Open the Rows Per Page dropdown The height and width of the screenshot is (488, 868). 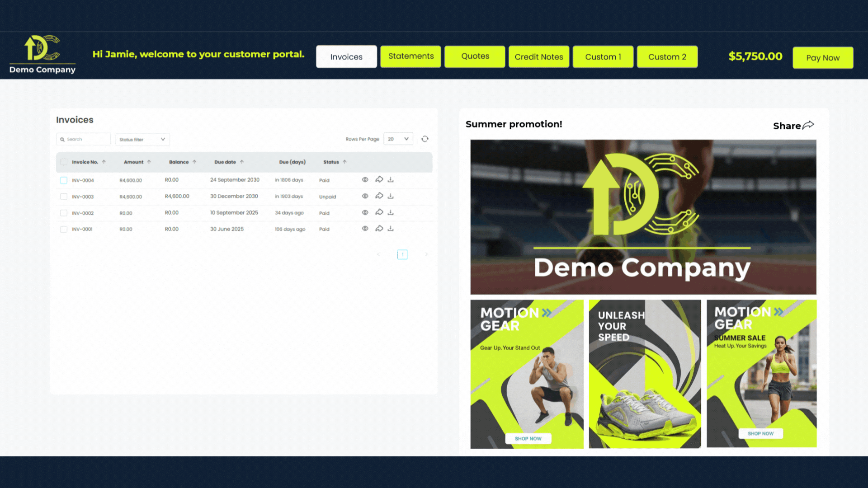[x=397, y=139]
